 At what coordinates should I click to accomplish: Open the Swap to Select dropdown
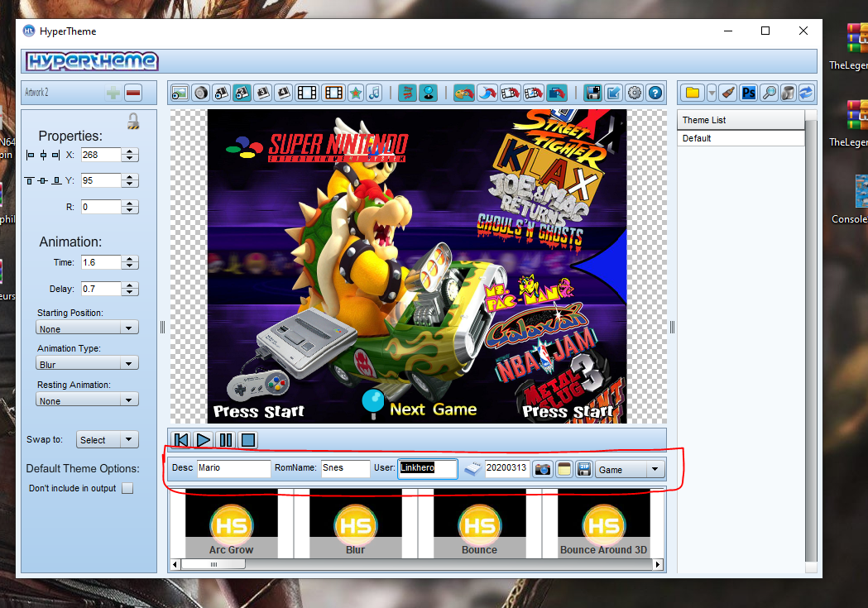click(x=108, y=440)
